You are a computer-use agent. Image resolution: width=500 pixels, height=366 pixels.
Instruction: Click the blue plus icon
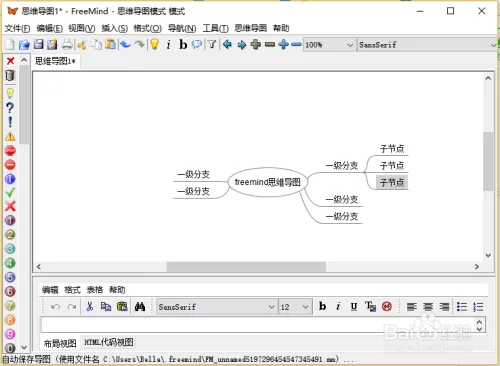pyautogui.click(x=283, y=44)
